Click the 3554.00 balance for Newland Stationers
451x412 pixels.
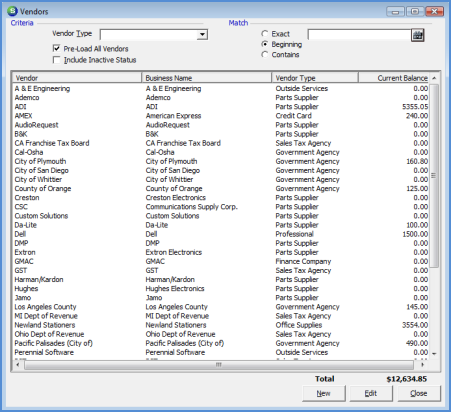[415, 325]
